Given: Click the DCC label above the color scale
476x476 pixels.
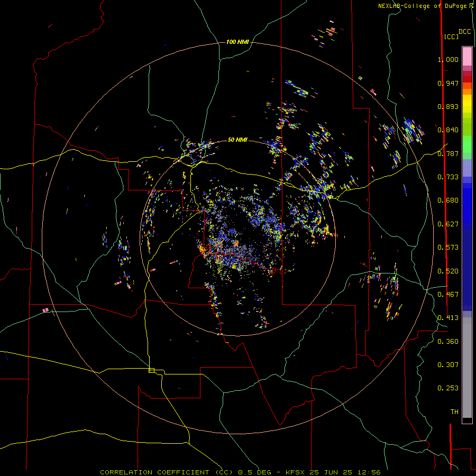Looking at the screenshot, I should [x=465, y=31].
